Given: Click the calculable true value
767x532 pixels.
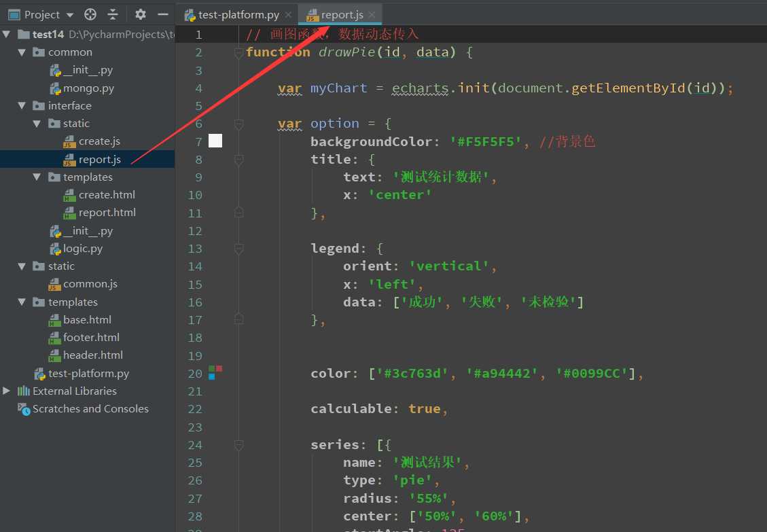Looking at the screenshot, I should [424, 408].
